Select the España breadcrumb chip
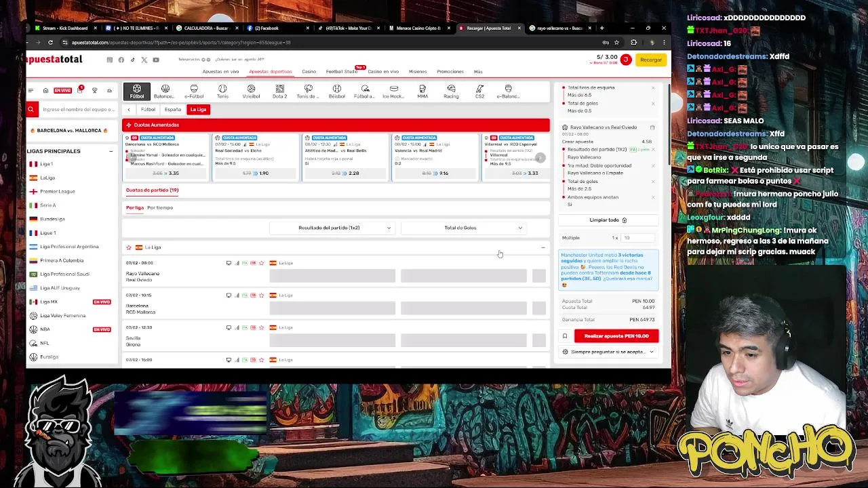This screenshot has width=868, height=488. click(173, 109)
